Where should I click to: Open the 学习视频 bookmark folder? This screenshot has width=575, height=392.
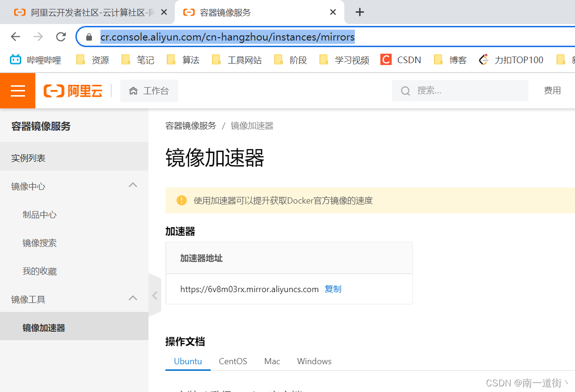click(x=345, y=60)
